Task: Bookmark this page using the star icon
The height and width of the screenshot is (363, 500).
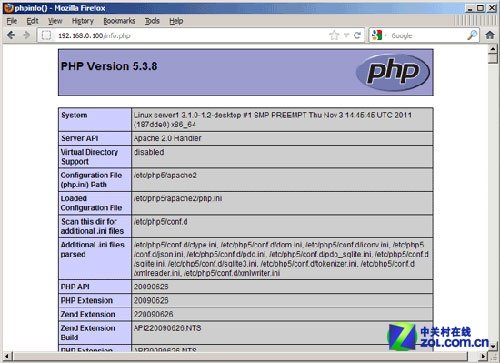Action: (x=334, y=35)
